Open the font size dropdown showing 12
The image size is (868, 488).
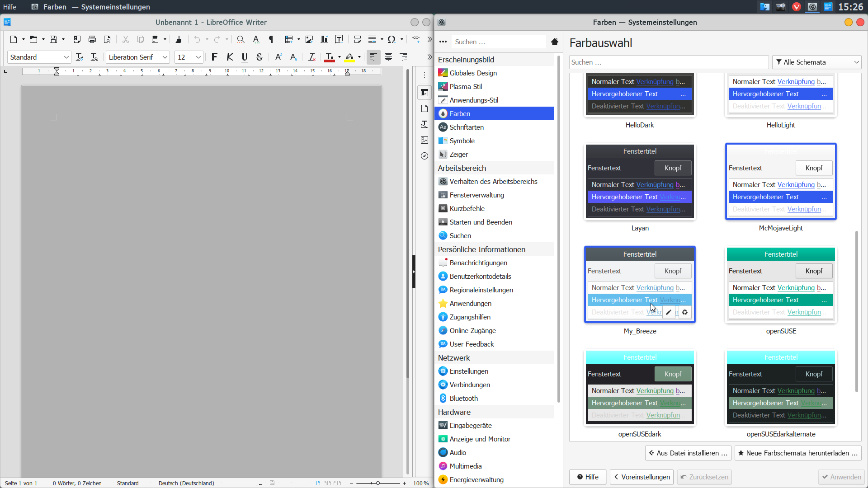[198, 57]
